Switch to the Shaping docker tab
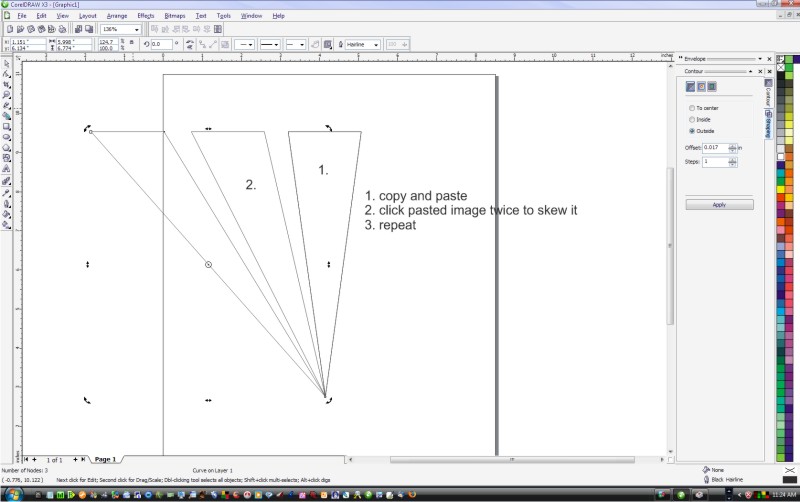800x502 pixels. click(x=768, y=124)
